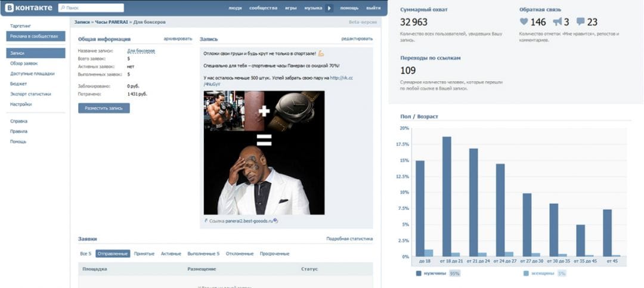
Task: Open panerai2.best-gooods.ru link
Action: point(249,221)
